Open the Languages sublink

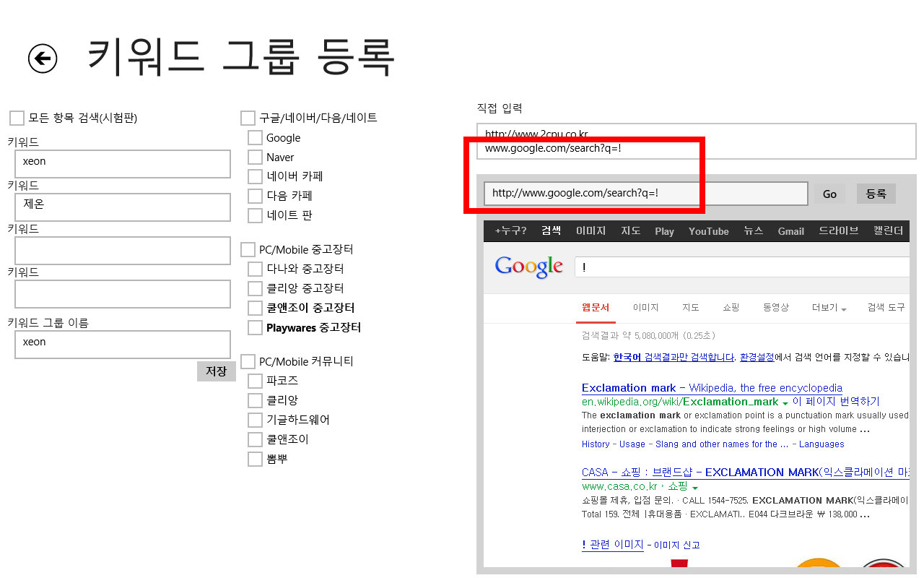[821, 444]
